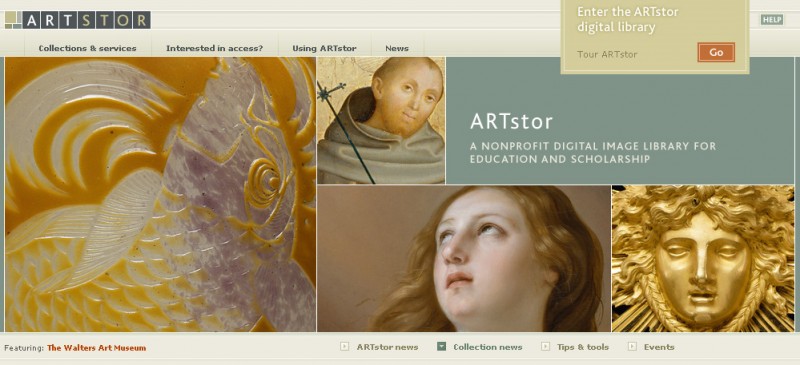Select the Collection news tab

488,347
